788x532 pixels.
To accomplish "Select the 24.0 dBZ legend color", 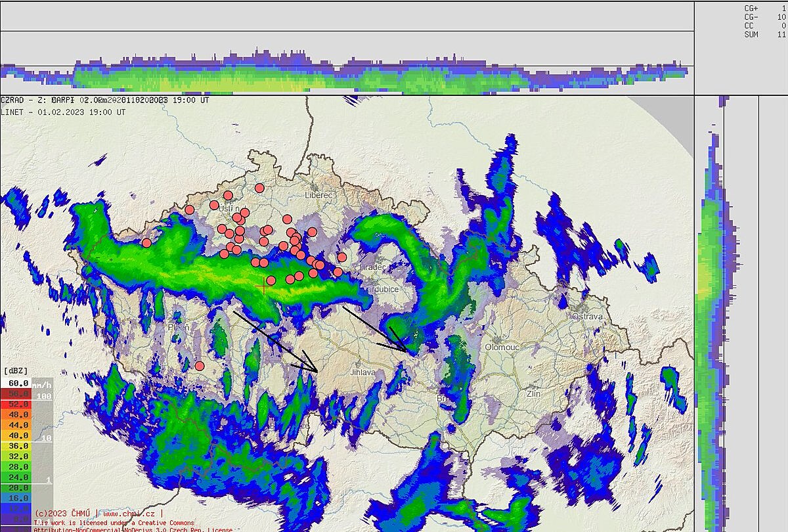I will coord(16,477).
